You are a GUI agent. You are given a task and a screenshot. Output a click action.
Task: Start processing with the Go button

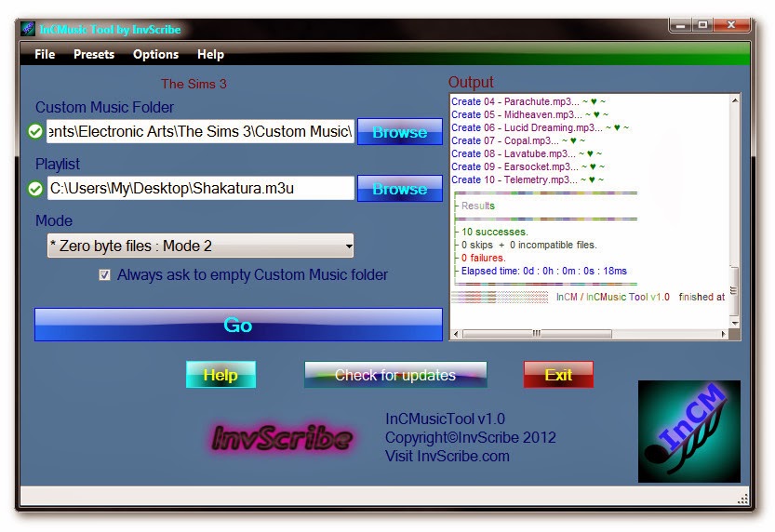(x=238, y=325)
